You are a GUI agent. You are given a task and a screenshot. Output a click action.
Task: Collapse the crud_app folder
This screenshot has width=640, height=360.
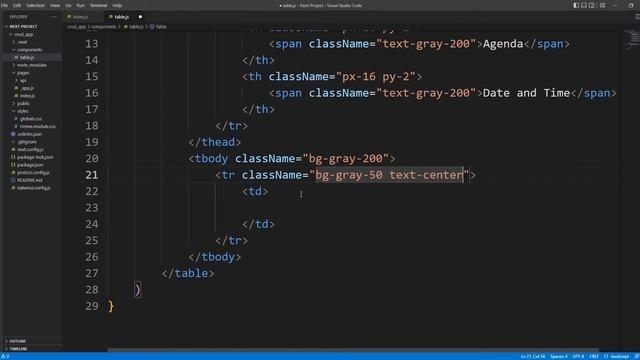[x=24, y=34]
